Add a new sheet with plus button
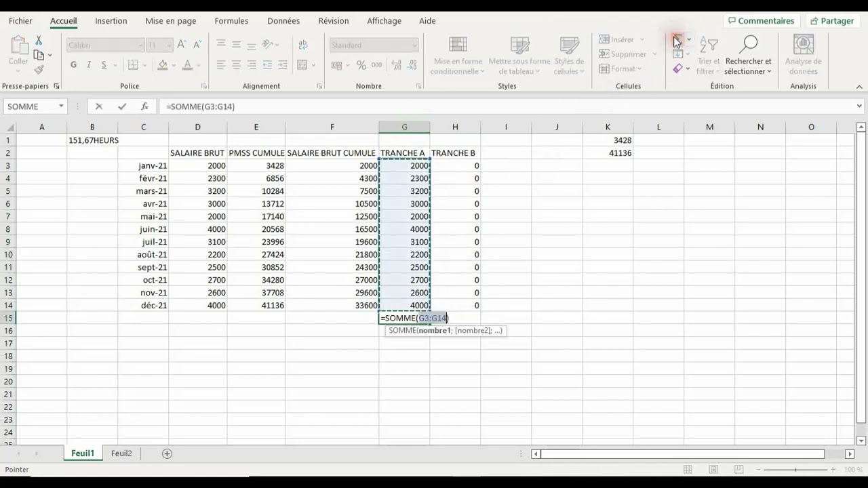The height and width of the screenshot is (488, 868). click(x=167, y=453)
